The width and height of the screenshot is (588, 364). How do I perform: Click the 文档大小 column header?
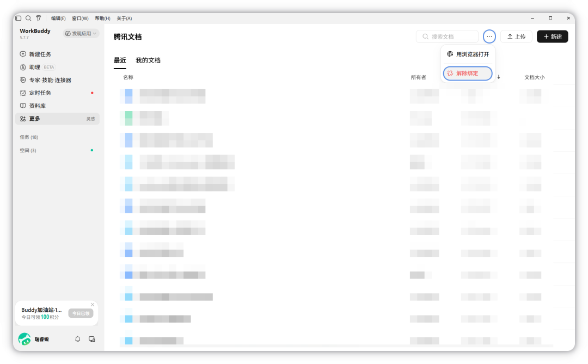coord(535,77)
